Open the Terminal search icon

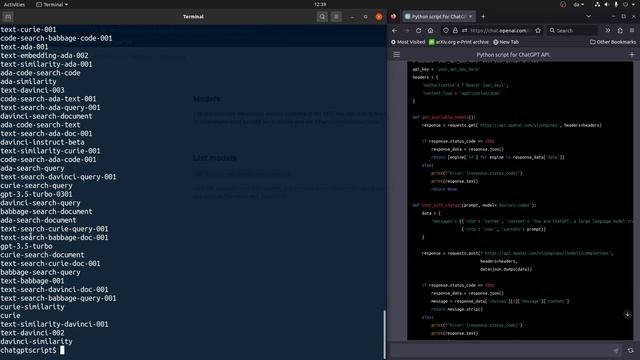pyautogui.click(x=322, y=17)
